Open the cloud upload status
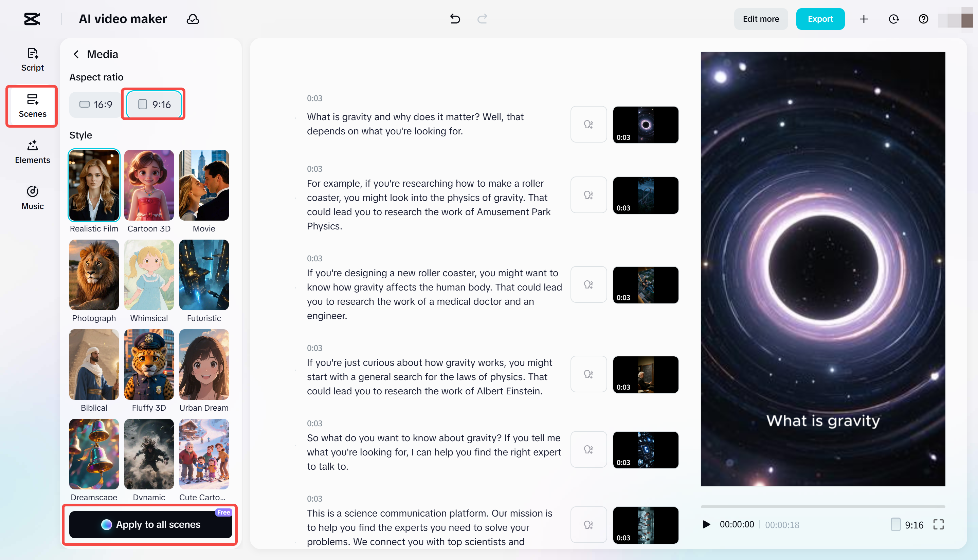978x560 pixels. click(x=192, y=19)
